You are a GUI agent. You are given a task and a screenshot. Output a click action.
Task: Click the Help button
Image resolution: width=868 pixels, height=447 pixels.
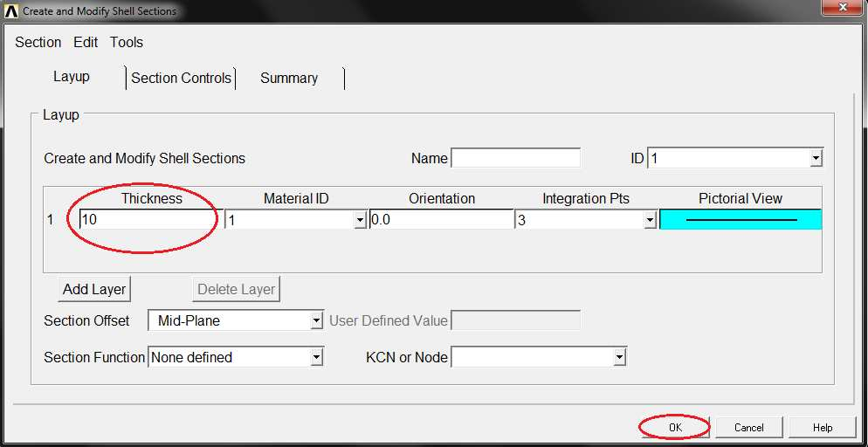click(x=823, y=428)
